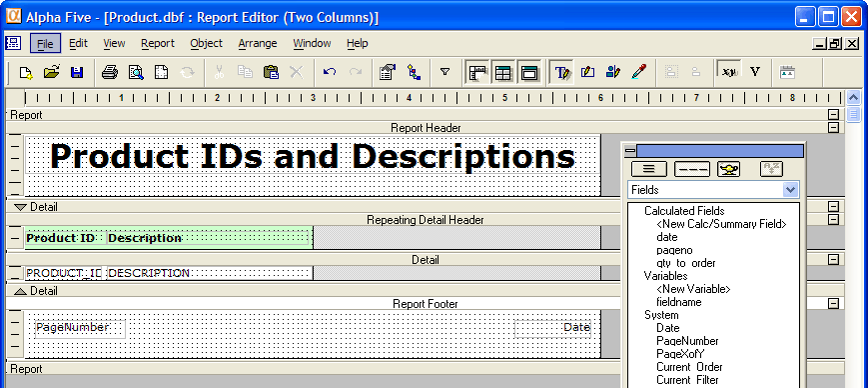
Task: Open the Help menu
Action: click(x=357, y=43)
